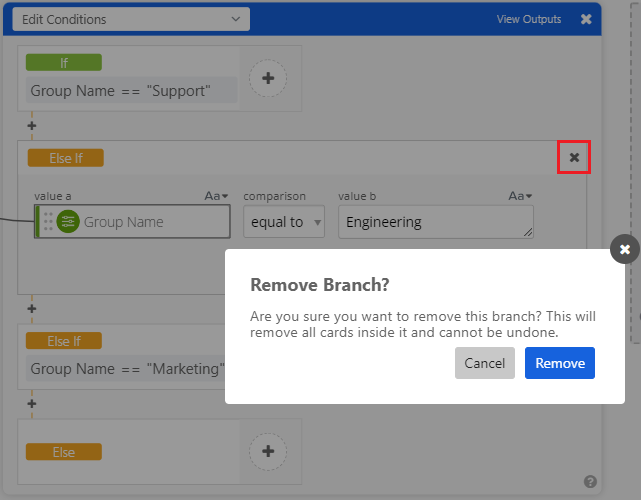641x500 pixels.
Task: Click the green Group Name field icon
Action: pyautogui.click(x=68, y=222)
